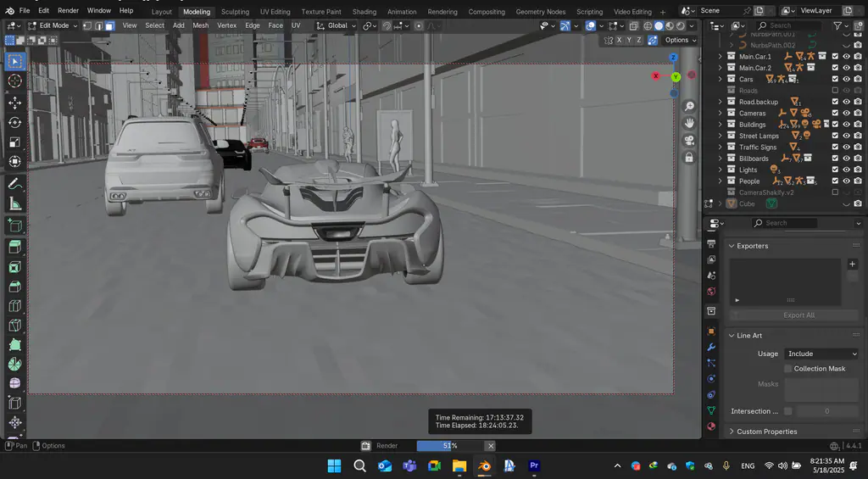Click the green Y axis on navigation gizmo
The height and width of the screenshot is (479, 868).
pyautogui.click(x=676, y=77)
